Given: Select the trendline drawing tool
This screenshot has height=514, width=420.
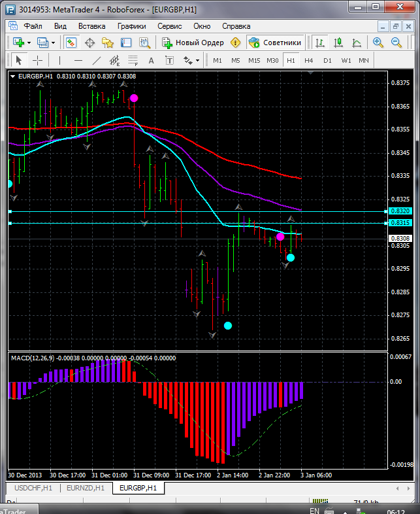Looking at the screenshot, I should (97, 60).
